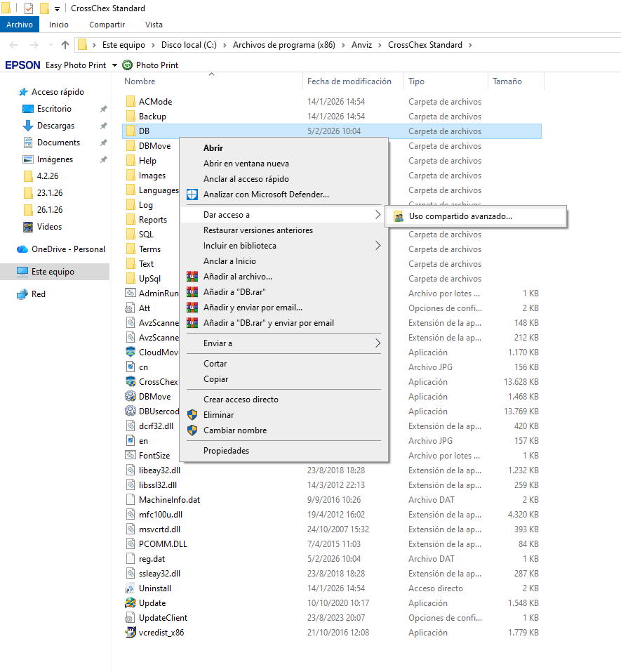This screenshot has height=672, width=621.
Task: Select Restaurar versiones anteriores
Action: point(284,230)
